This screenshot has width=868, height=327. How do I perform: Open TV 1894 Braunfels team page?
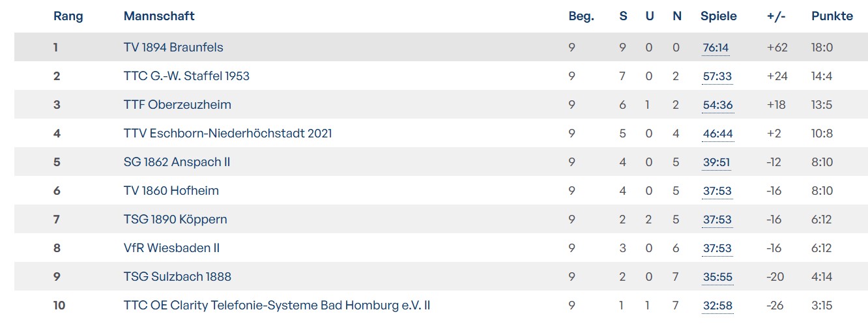[173, 48]
